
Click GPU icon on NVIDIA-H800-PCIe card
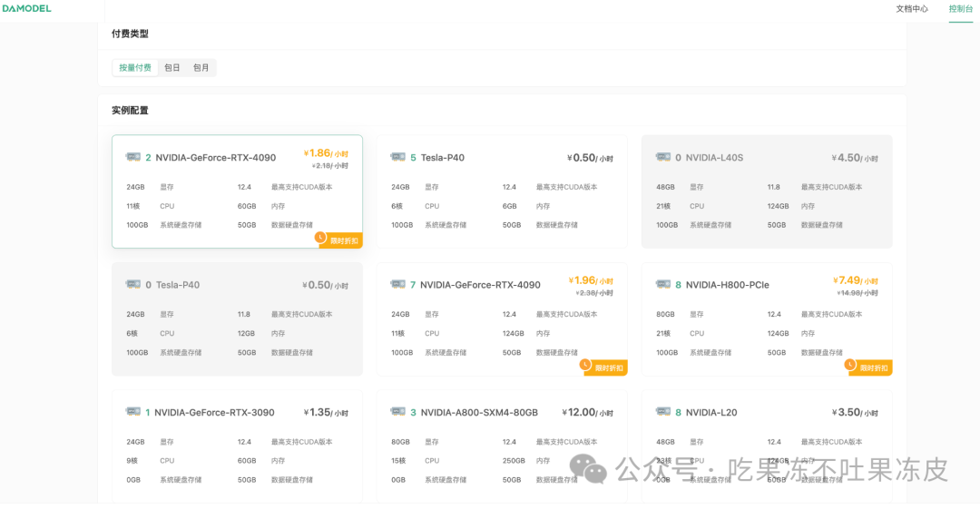click(663, 285)
